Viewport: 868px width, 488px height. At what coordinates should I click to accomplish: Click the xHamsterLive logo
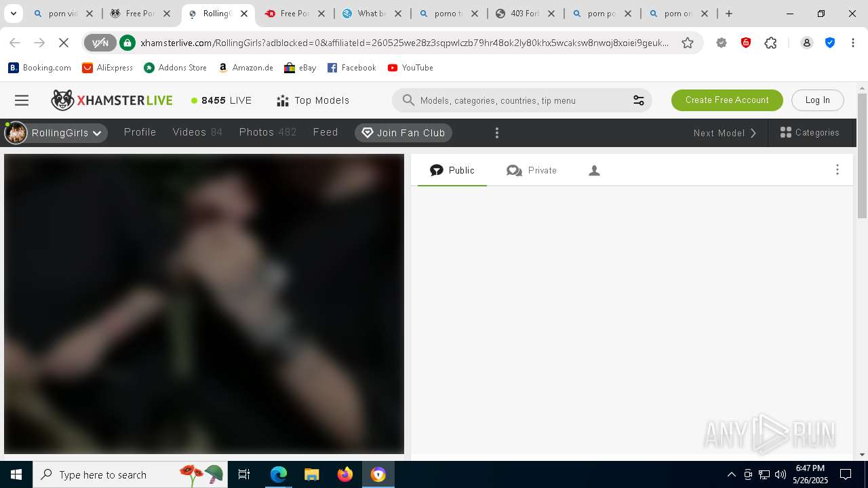[x=112, y=100]
